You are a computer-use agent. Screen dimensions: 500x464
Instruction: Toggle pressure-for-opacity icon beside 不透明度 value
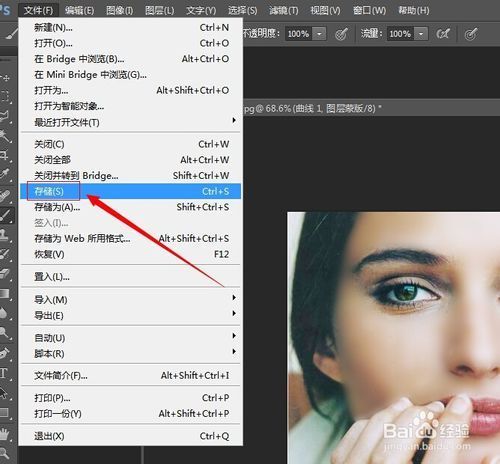(341, 34)
